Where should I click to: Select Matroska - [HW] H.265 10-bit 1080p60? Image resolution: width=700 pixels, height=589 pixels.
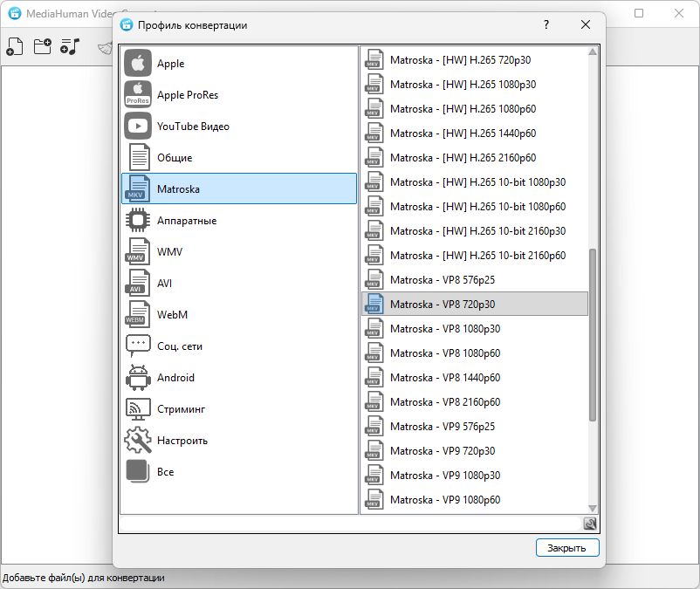(475, 207)
